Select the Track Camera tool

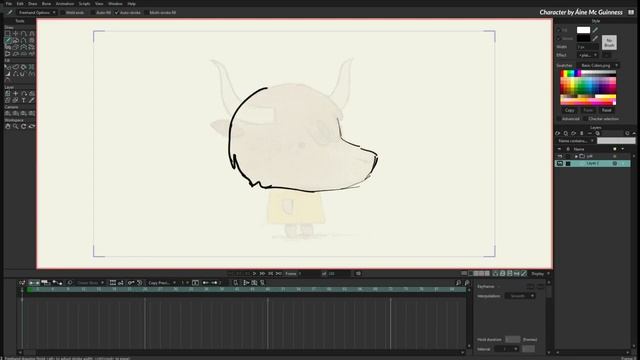[8, 113]
